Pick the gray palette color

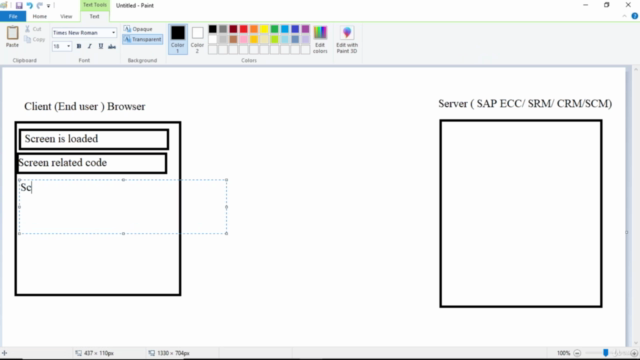(x=223, y=29)
